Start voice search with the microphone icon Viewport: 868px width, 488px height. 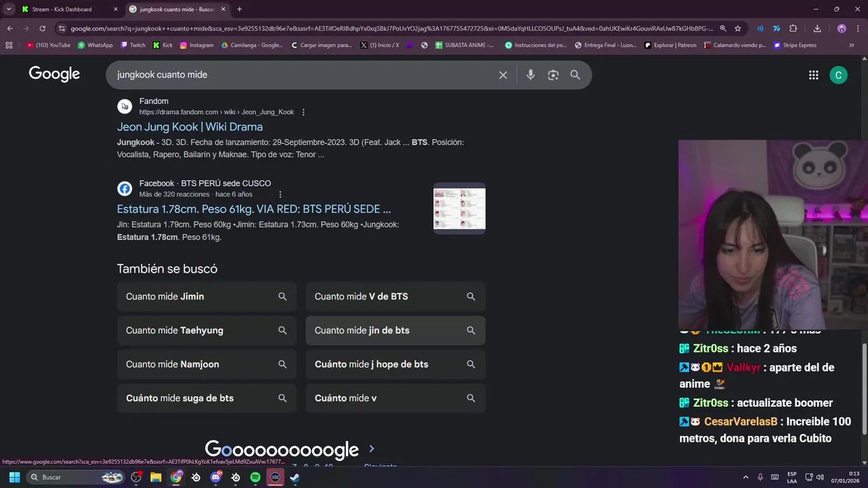[530, 75]
